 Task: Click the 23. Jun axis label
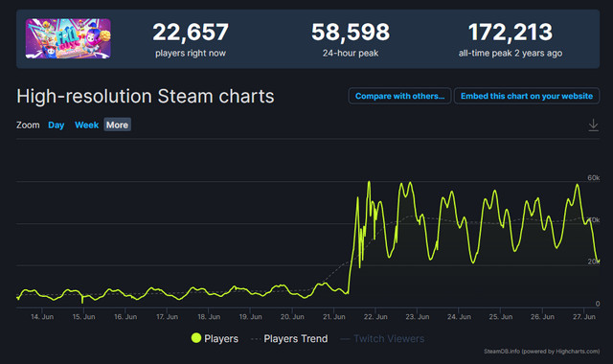click(x=418, y=317)
